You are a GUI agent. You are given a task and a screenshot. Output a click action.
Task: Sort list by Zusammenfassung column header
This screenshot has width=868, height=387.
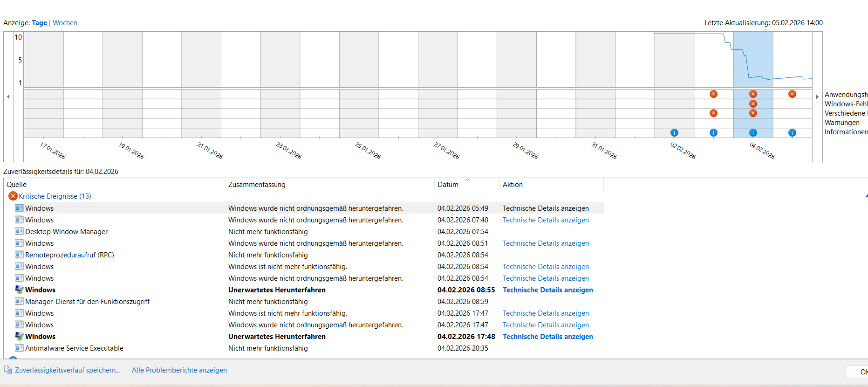330,185
